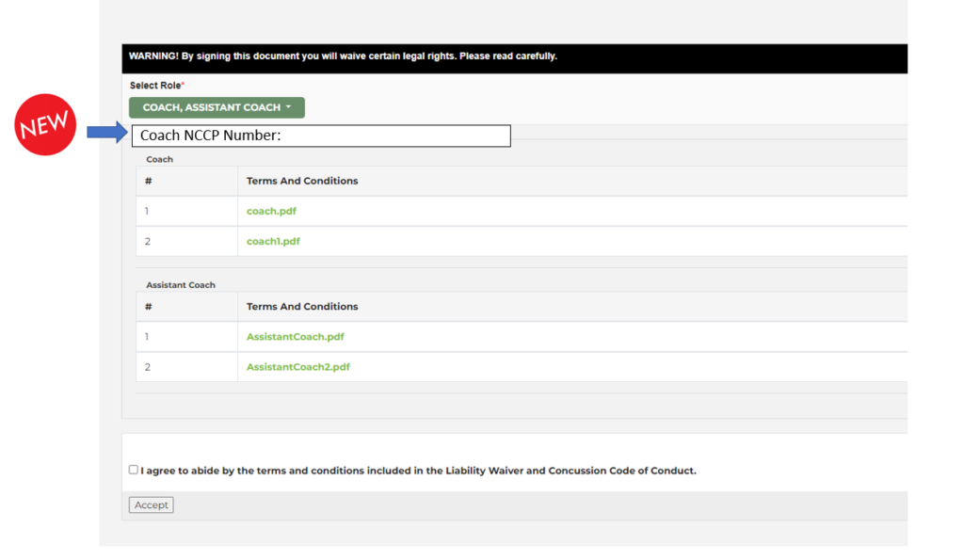Click Terms And Conditions header in Coach table
This screenshot has height=560, width=964.
coord(302,181)
